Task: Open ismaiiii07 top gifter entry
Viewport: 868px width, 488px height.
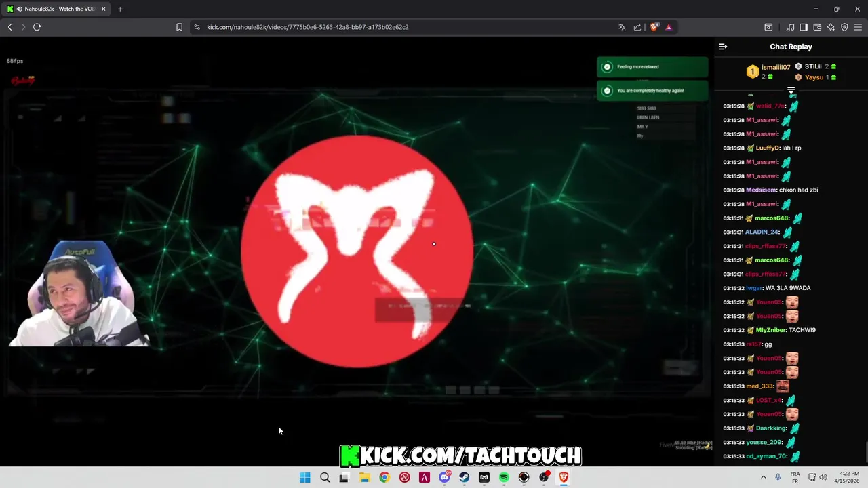Action: 769,71
